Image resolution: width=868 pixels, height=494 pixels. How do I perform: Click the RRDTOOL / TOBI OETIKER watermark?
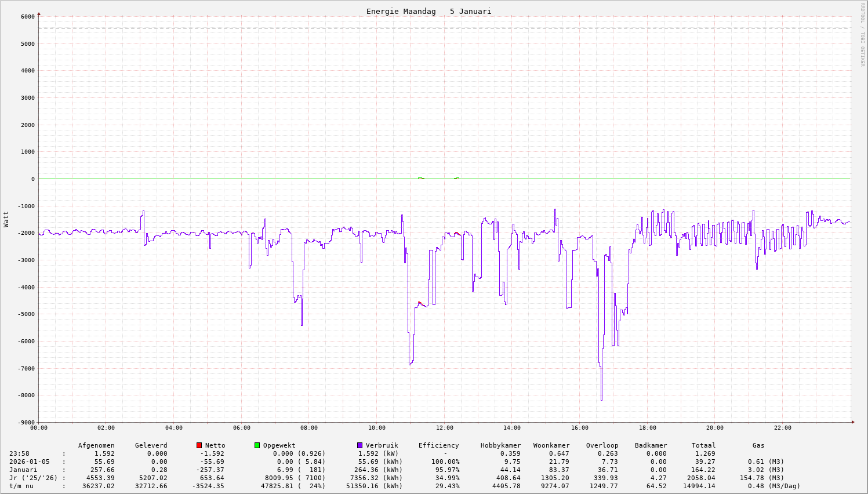click(862, 35)
